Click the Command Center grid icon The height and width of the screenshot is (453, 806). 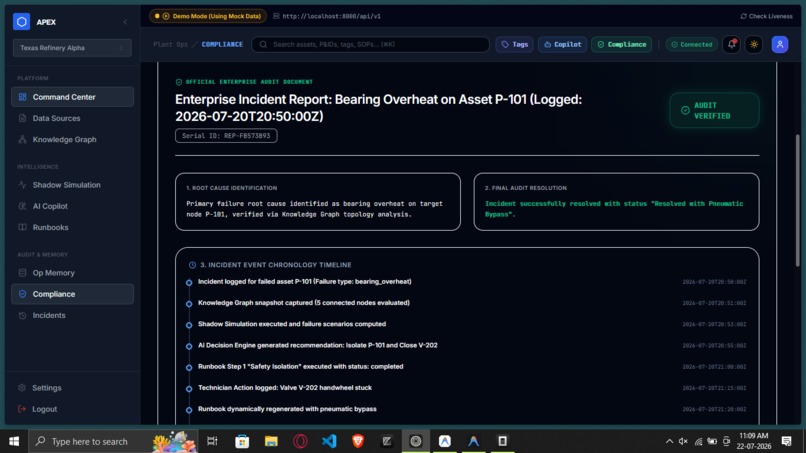[22, 97]
